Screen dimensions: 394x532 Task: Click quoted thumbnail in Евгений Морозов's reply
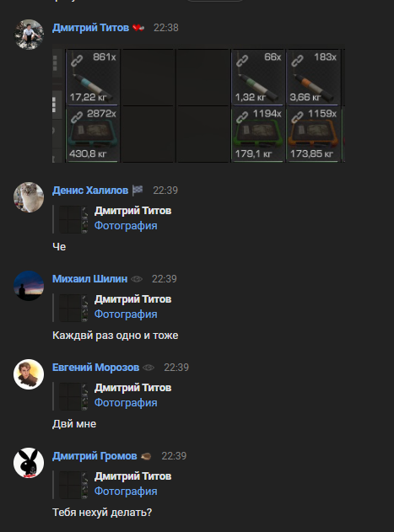pyautogui.click(x=73, y=396)
